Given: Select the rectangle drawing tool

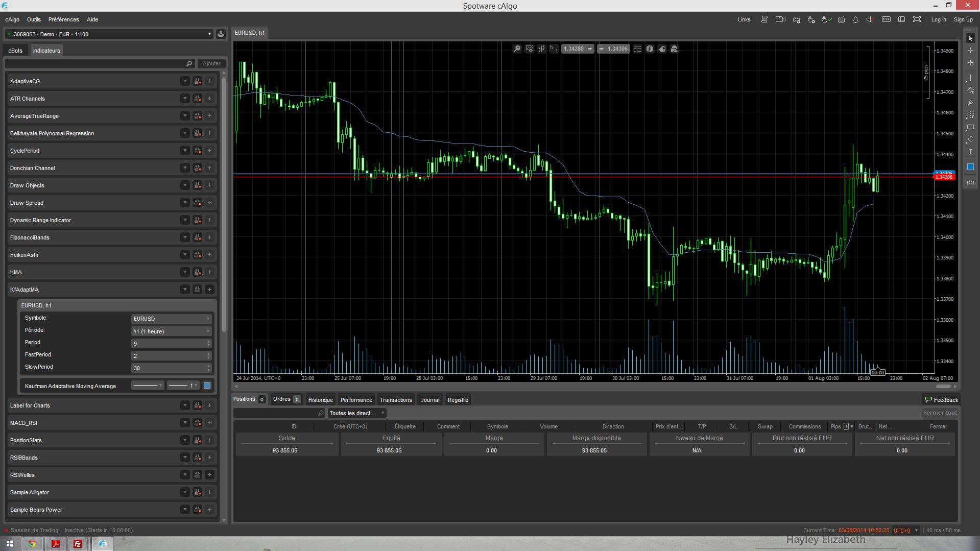Looking at the screenshot, I should 970,127.
